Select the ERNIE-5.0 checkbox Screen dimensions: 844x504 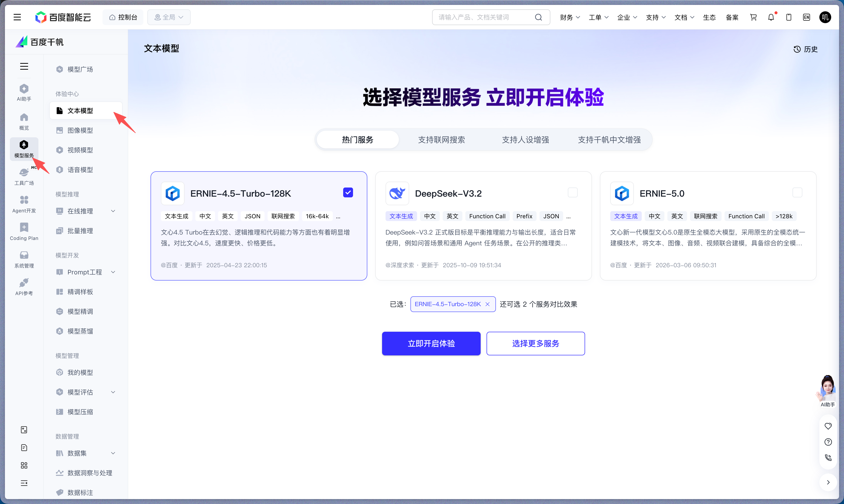[797, 192]
